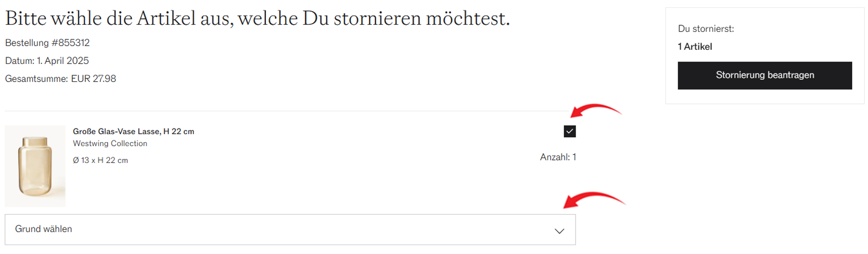The width and height of the screenshot is (868, 254).
Task: Click the Gesamtsumme EUR 27.98 text
Action: (60, 79)
